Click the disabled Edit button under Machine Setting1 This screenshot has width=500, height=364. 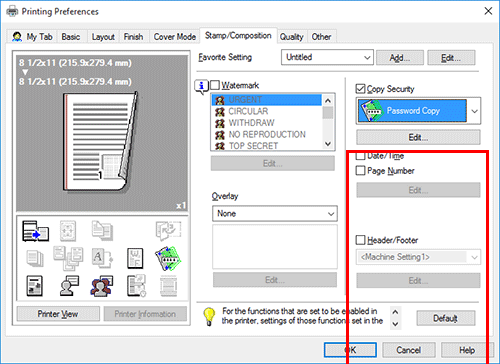[x=418, y=281]
